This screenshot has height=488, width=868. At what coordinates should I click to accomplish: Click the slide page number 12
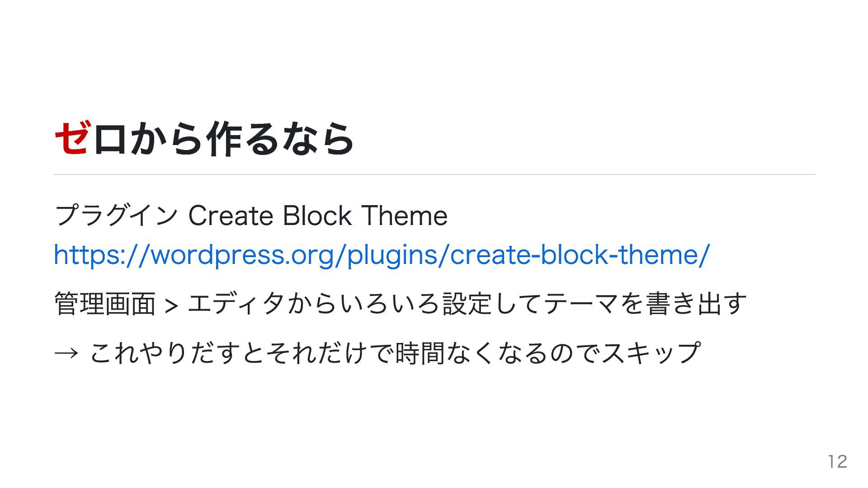pos(837,461)
